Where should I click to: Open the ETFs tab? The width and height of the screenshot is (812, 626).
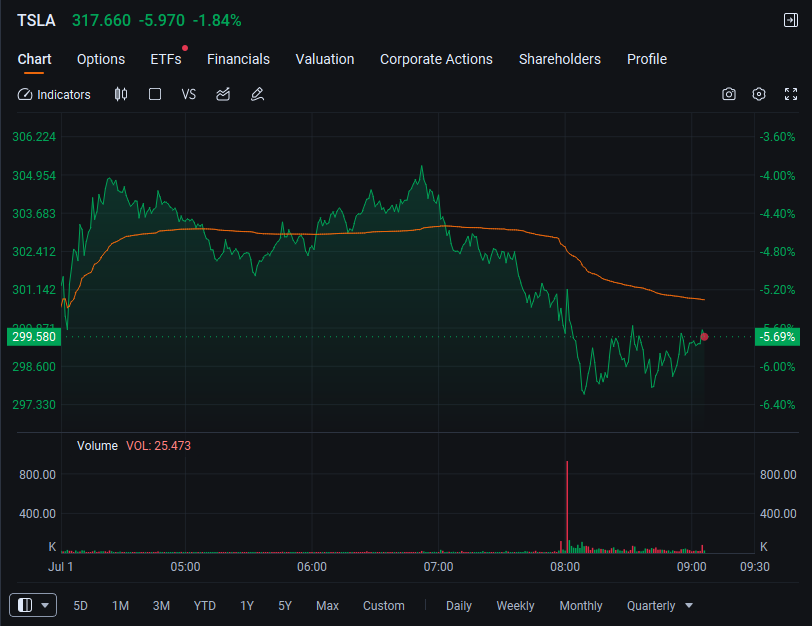[166, 59]
